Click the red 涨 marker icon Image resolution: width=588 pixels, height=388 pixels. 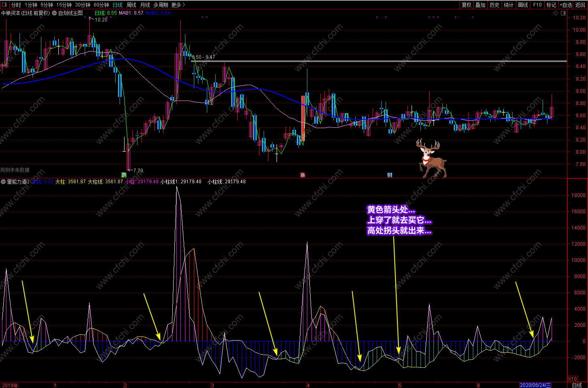click(303, 175)
